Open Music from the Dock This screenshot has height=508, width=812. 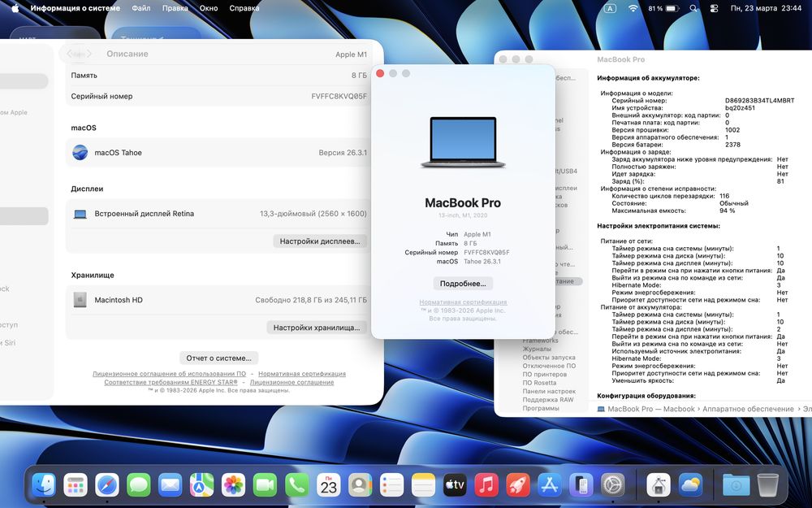coord(486,486)
